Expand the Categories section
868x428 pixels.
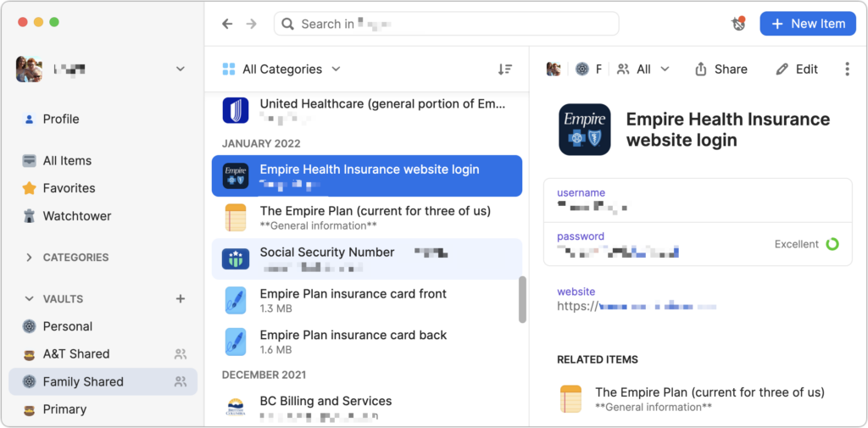tap(30, 258)
